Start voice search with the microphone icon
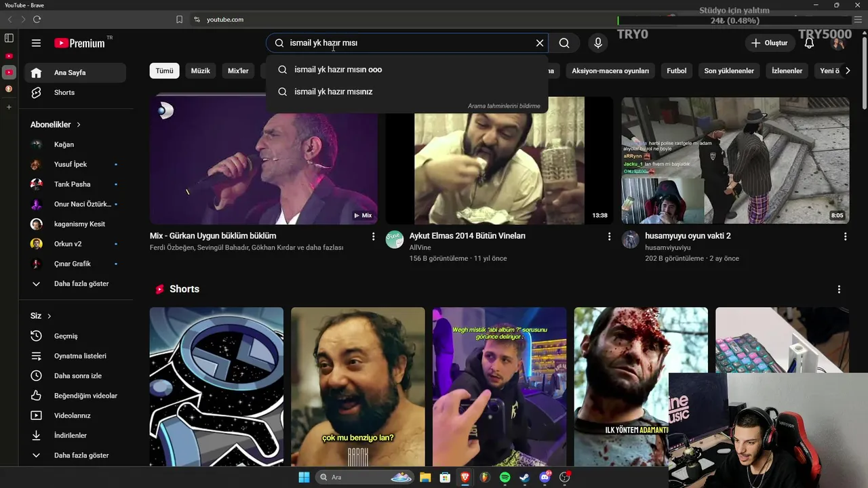 tap(597, 43)
